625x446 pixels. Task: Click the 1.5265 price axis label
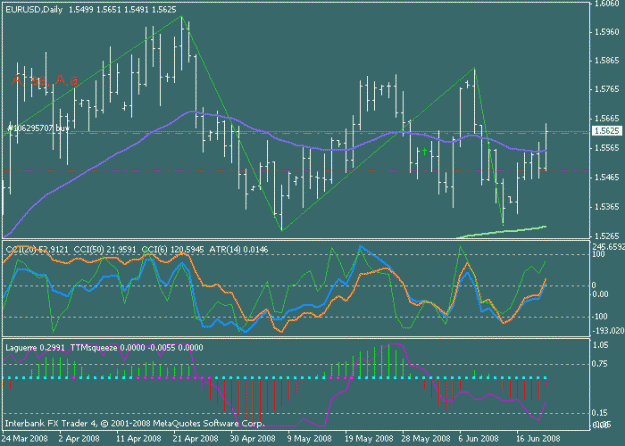click(x=607, y=236)
